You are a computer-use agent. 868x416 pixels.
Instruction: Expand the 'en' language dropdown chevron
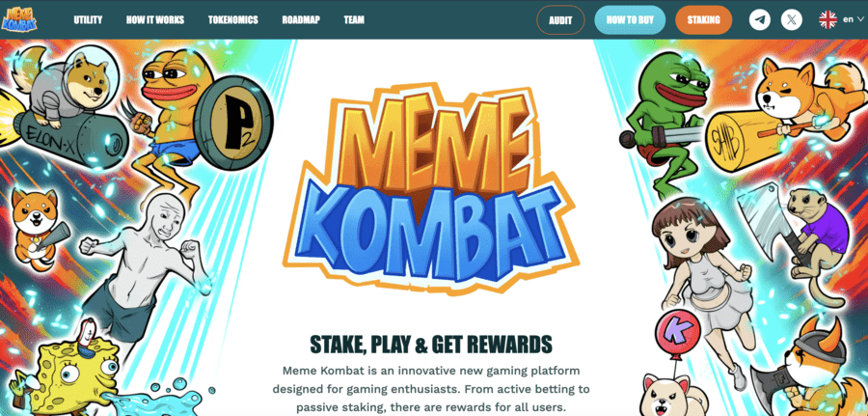859,19
